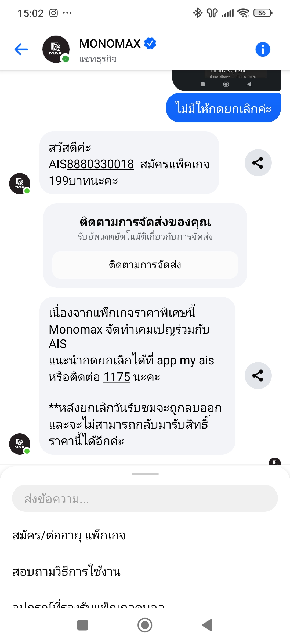Tap MONOMAX avatar beside campaign message
290x644 pixels.
coord(20,444)
